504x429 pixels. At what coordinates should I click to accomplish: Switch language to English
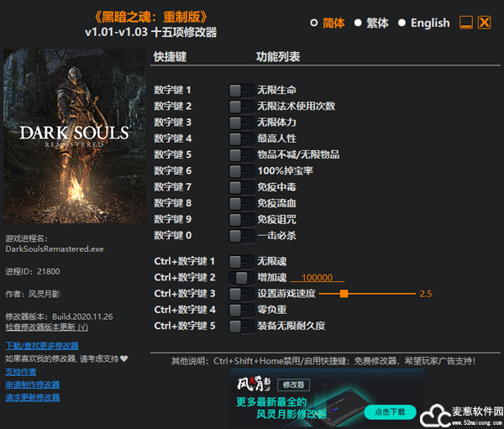pyautogui.click(x=402, y=23)
